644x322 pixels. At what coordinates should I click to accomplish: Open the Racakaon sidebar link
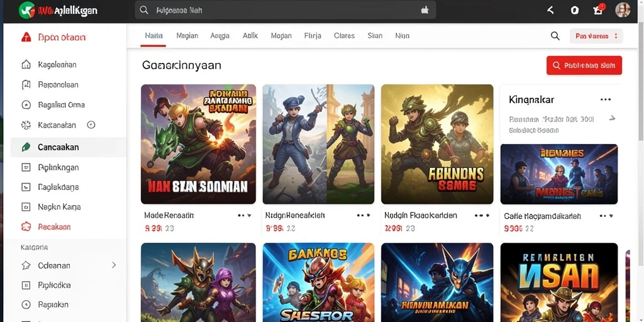tap(54, 226)
